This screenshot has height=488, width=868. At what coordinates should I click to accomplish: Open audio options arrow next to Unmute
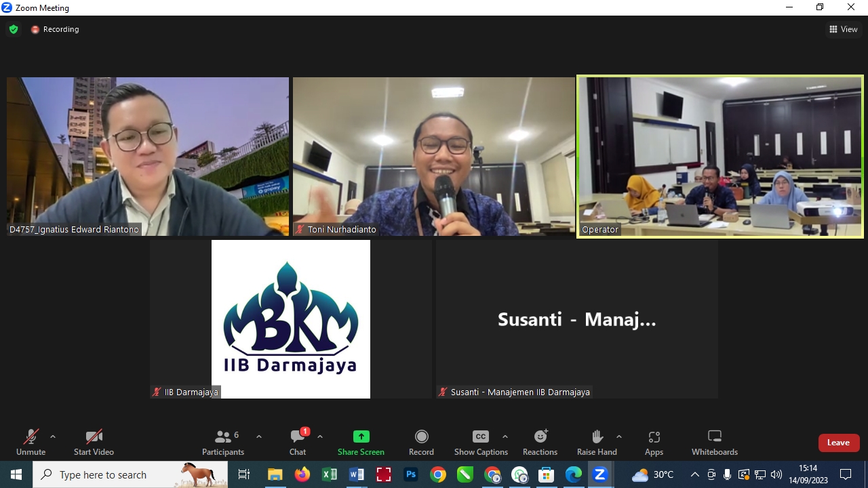(x=53, y=436)
